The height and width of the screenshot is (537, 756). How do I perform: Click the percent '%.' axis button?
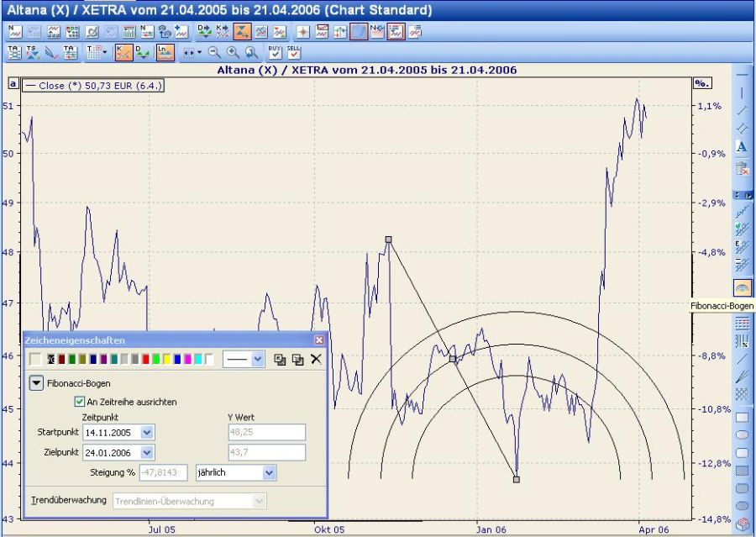pos(701,83)
